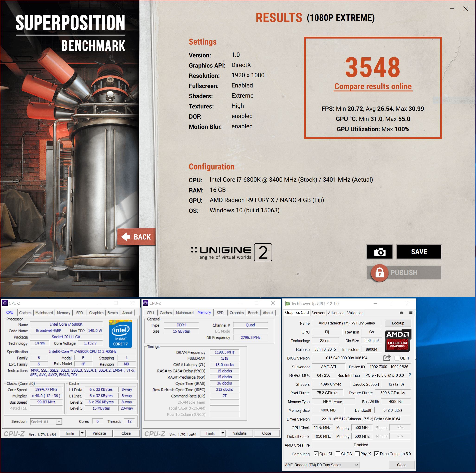Image resolution: width=476 pixels, height=473 pixels.
Task: Click the Intel Core i7 inside logo
Action: [x=120, y=334]
